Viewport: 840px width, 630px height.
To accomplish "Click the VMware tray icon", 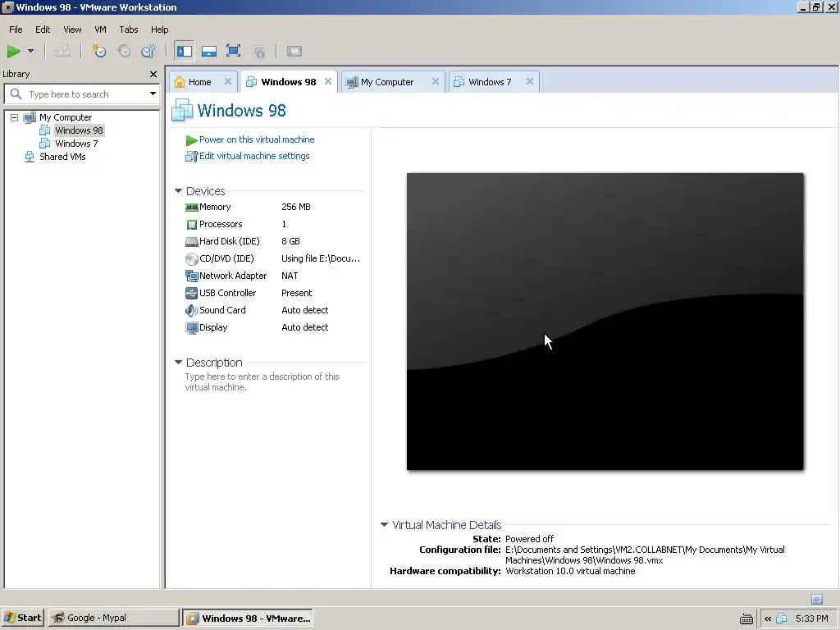I will pyautogui.click(x=781, y=619).
